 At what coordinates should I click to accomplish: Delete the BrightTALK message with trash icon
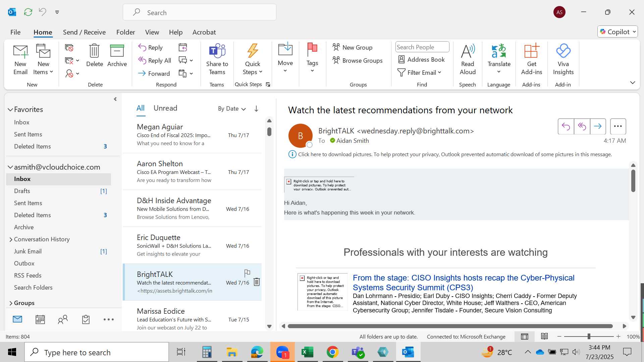257,282
